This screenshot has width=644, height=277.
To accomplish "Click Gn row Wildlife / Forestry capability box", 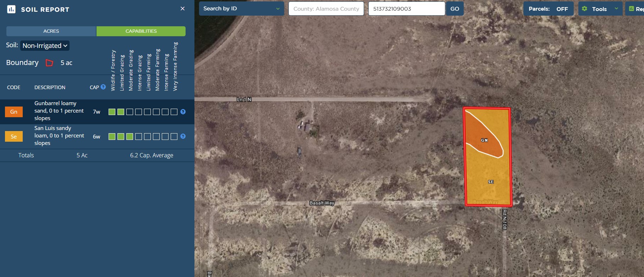I will point(112,112).
